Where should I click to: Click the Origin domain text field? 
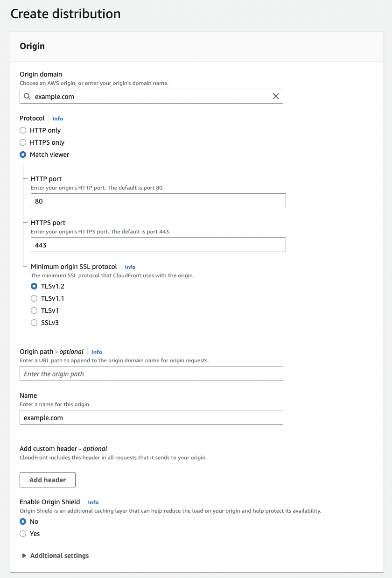[x=149, y=97]
